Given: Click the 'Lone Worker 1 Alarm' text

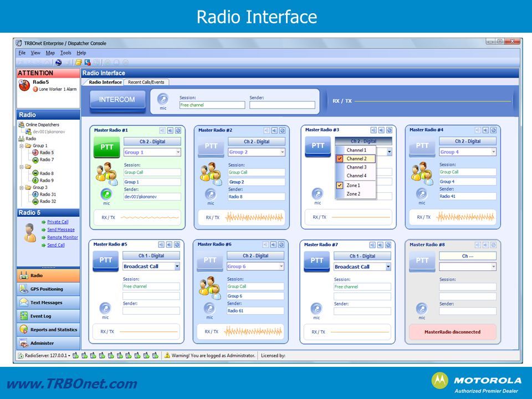Looking at the screenshot, I should [x=58, y=89].
